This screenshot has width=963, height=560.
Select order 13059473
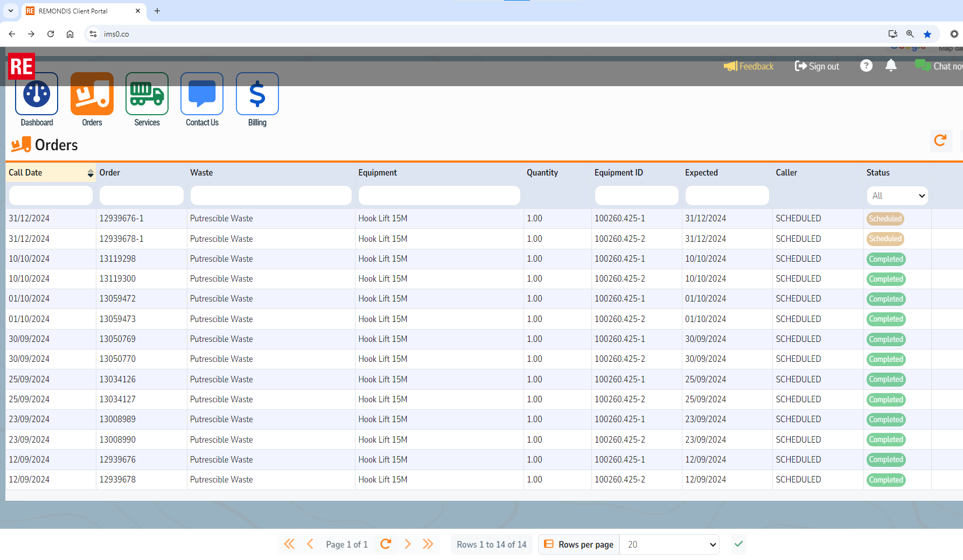coord(117,319)
